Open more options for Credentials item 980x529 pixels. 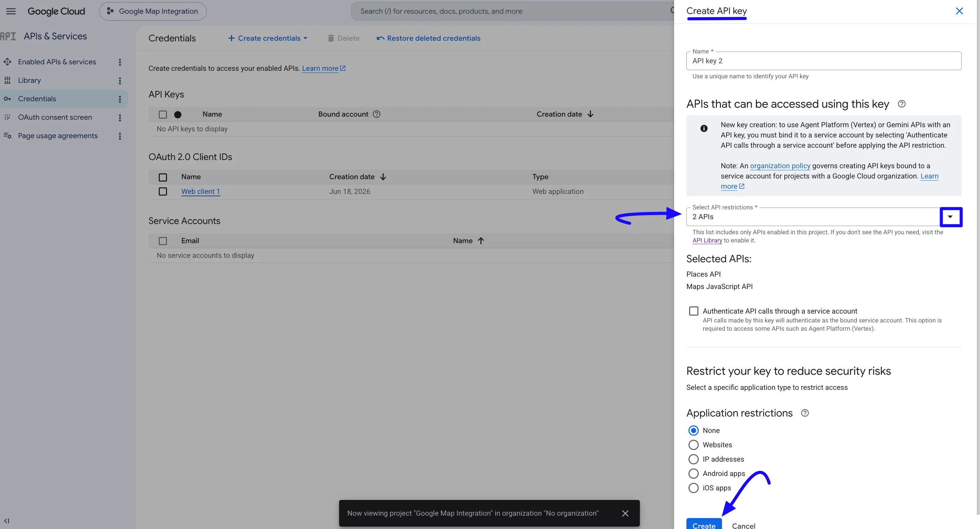pyautogui.click(x=120, y=99)
